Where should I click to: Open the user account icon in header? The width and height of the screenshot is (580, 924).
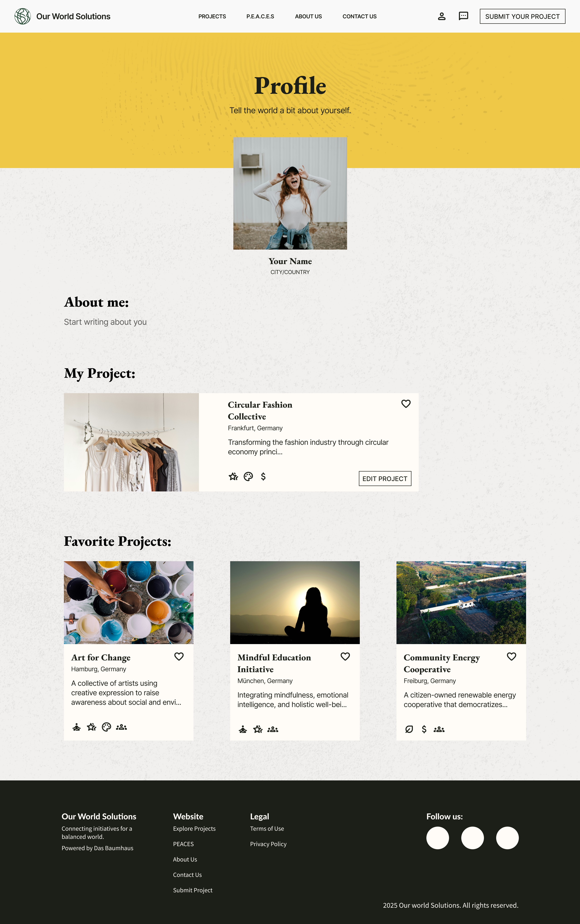(442, 16)
